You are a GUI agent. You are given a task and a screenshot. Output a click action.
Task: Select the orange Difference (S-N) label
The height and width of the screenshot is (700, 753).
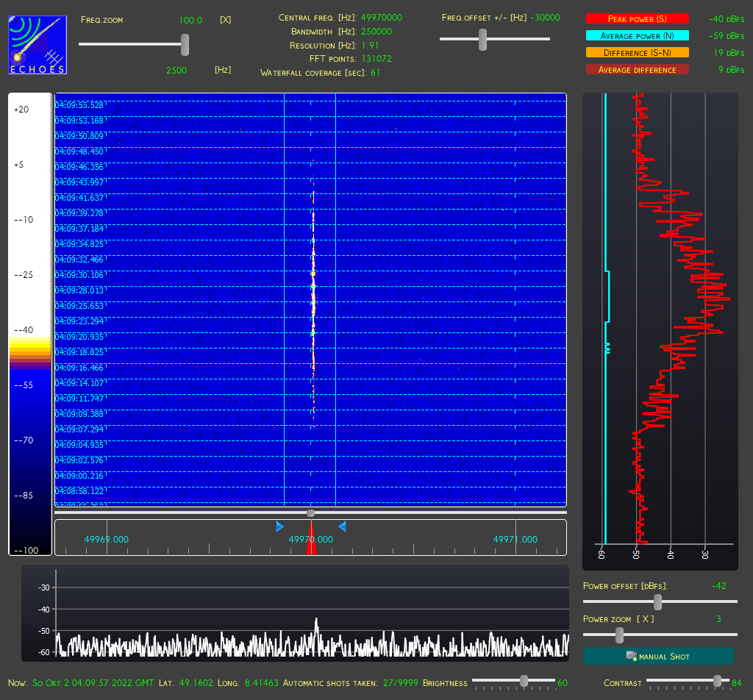click(x=638, y=52)
